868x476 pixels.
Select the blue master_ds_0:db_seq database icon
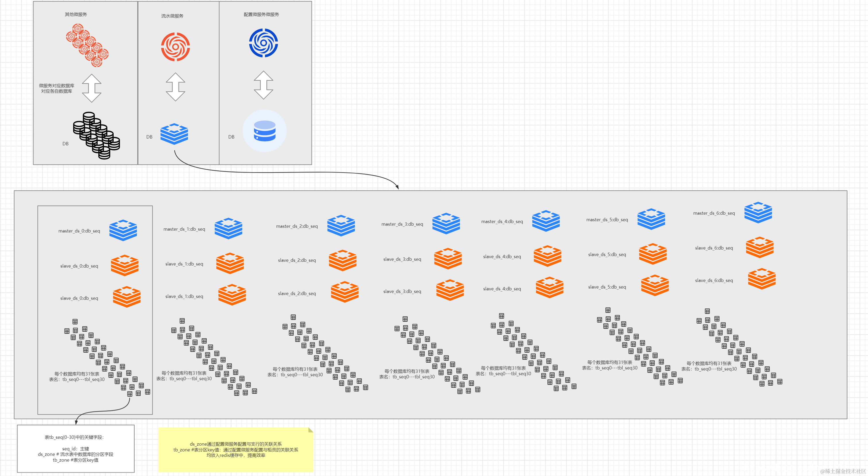tap(123, 230)
